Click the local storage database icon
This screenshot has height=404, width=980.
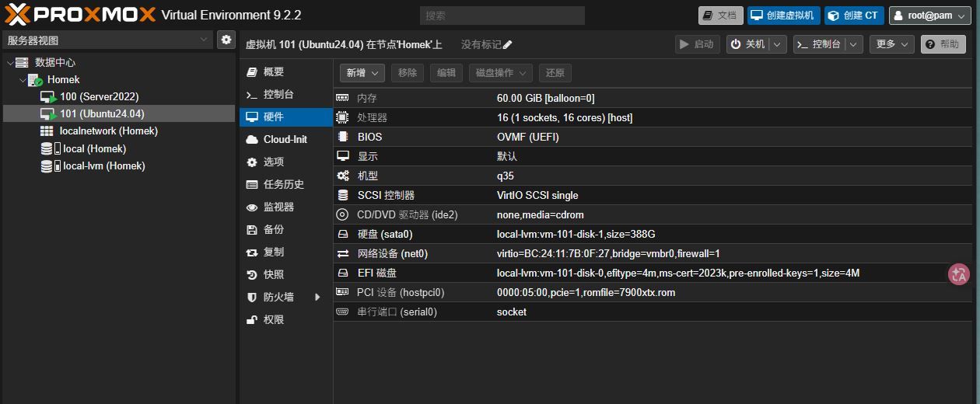pos(47,148)
